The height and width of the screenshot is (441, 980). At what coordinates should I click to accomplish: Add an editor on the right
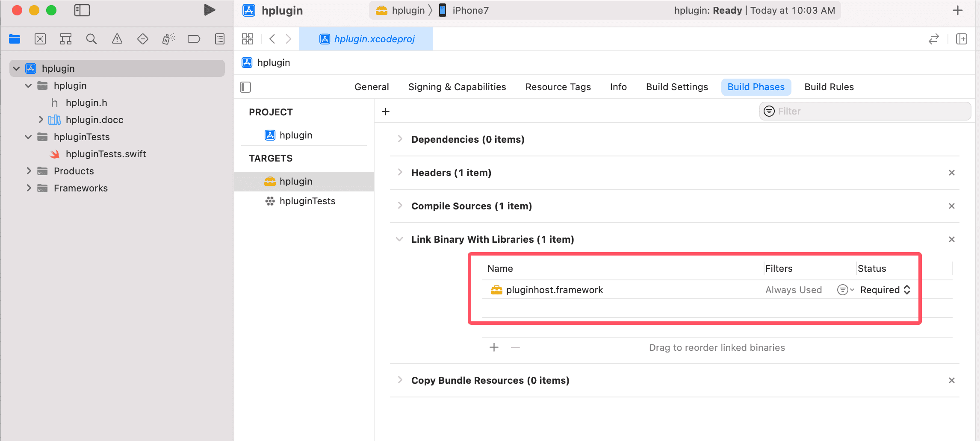[x=962, y=39]
